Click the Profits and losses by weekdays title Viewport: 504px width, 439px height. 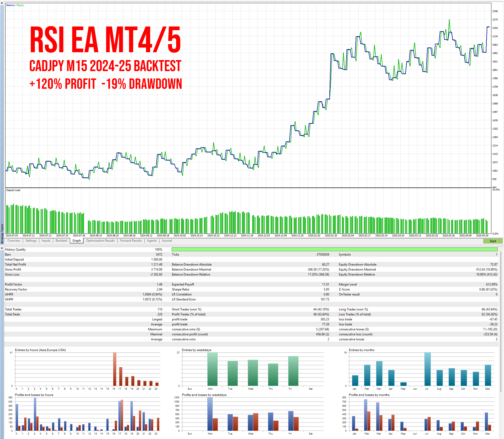(204, 395)
